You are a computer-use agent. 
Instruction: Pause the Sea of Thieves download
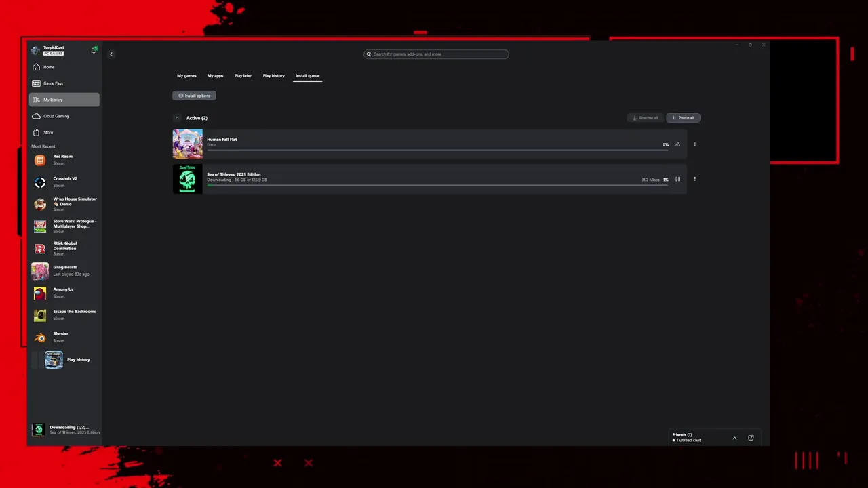coord(677,180)
